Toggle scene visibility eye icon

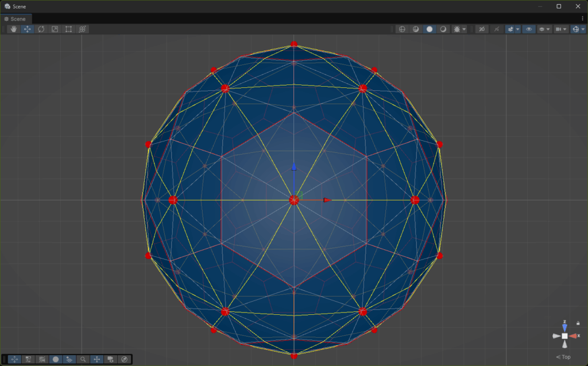[x=529, y=29]
